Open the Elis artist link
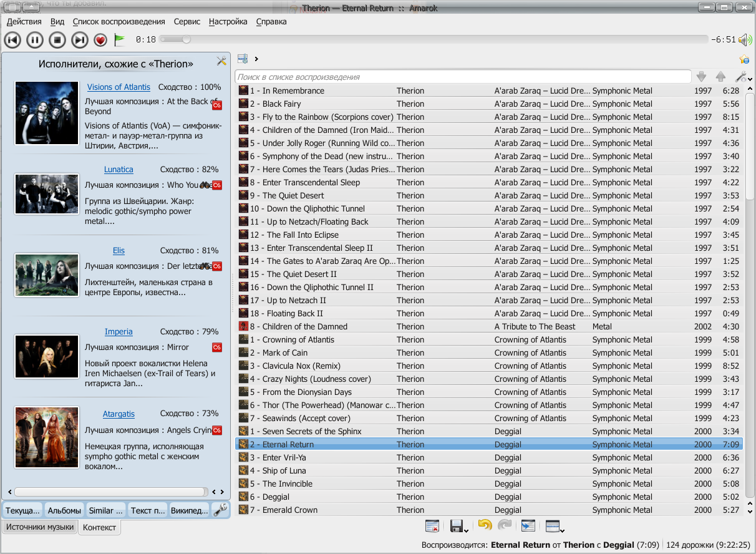Image resolution: width=756 pixels, height=554 pixels. pyautogui.click(x=119, y=251)
